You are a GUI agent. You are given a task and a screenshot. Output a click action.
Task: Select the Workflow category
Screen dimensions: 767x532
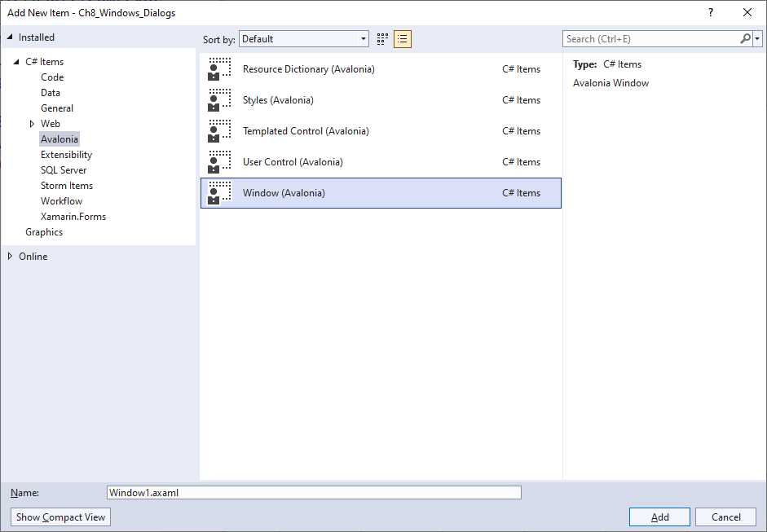[62, 201]
